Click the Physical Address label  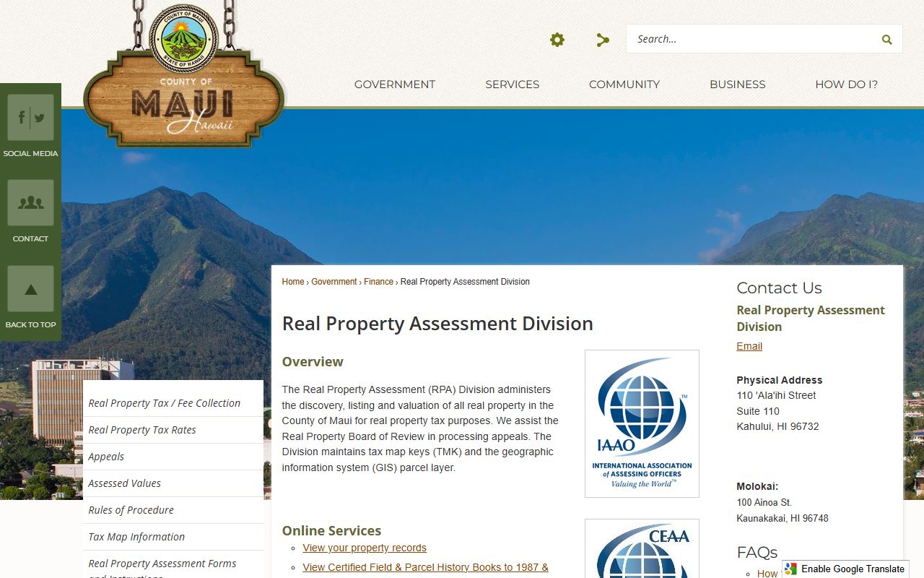tap(780, 380)
